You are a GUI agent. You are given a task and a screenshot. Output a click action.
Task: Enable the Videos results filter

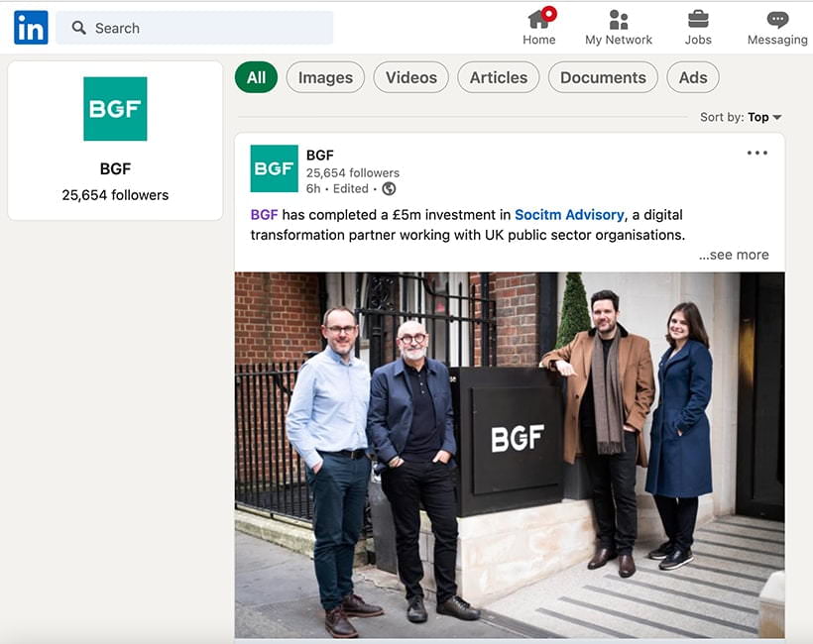(x=410, y=76)
